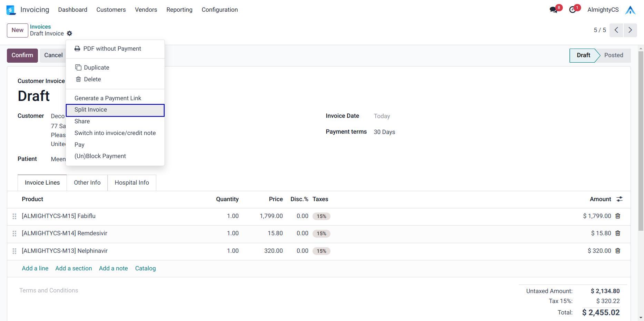The image size is (644, 321).
Task: Click the Terms and Conditions field
Action: pyautogui.click(x=49, y=290)
